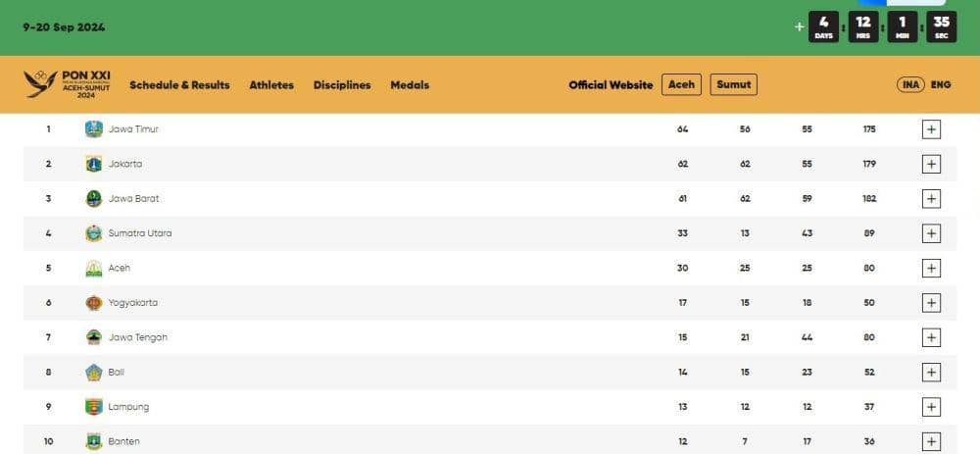980x454 pixels.
Task: Click Sumatra Utara's total of 89
Action: pyautogui.click(x=868, y=233)
